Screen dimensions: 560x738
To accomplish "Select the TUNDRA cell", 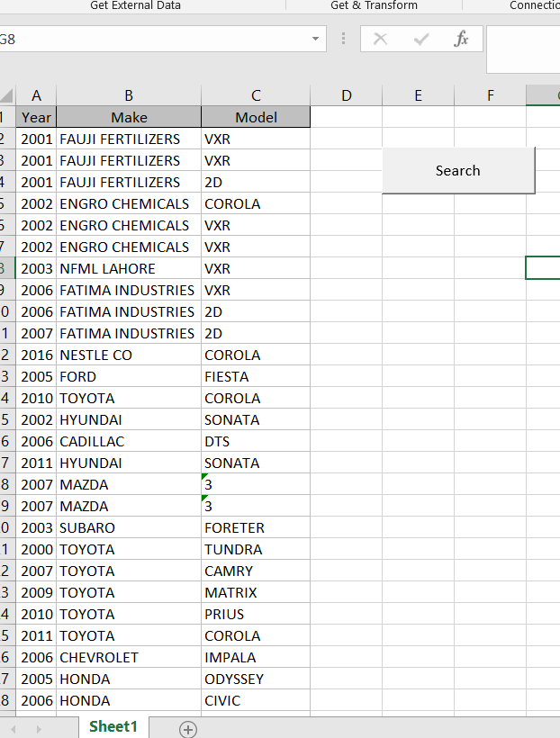I will [x=256, y=549].
